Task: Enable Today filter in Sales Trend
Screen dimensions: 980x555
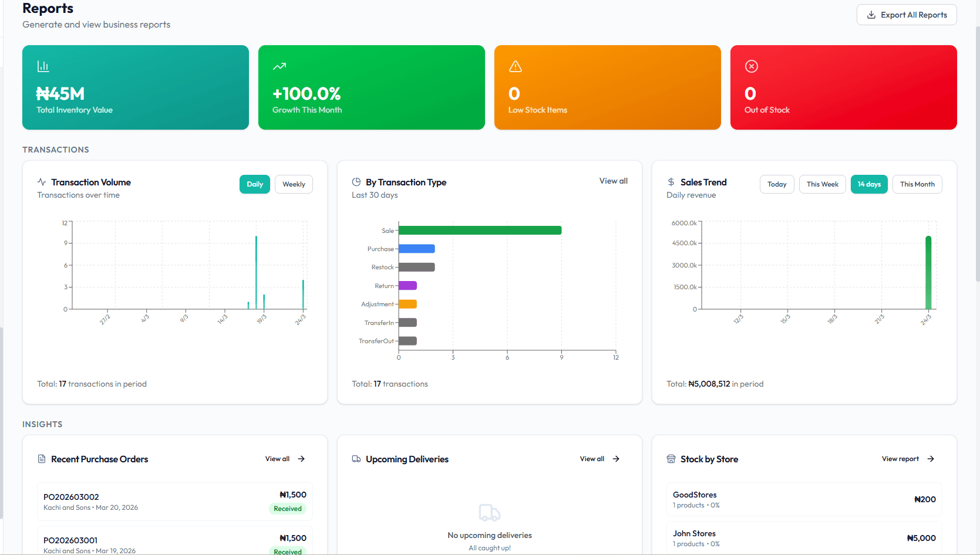Action: click(776, 184)
